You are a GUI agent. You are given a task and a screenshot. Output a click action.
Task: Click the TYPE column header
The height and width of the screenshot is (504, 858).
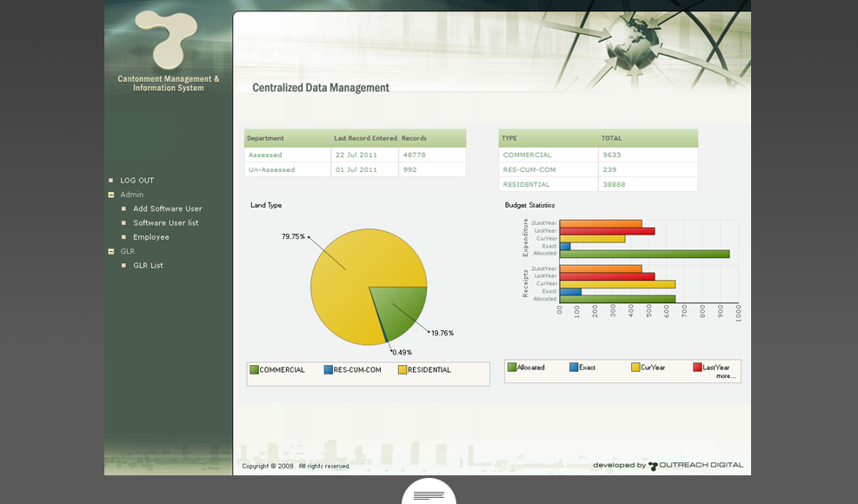coord(509,138)
